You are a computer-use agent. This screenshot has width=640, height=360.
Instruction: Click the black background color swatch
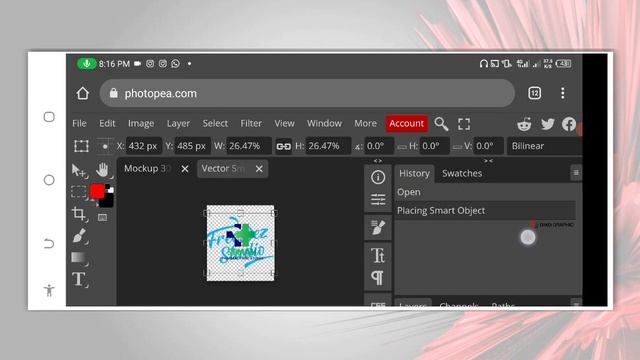(107, 201)
